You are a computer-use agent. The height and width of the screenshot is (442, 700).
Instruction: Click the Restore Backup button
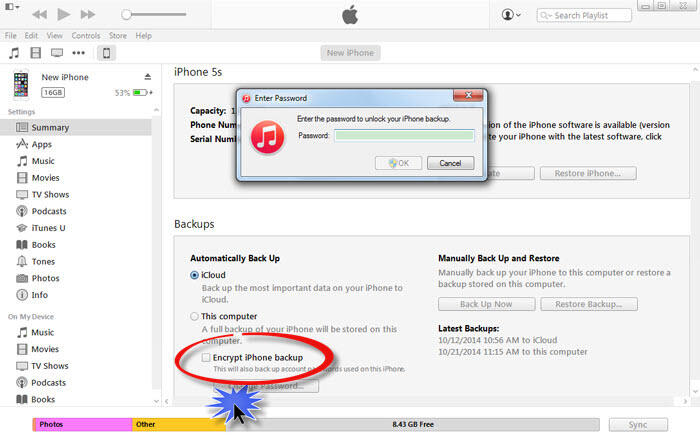click(x=589, y=304)
